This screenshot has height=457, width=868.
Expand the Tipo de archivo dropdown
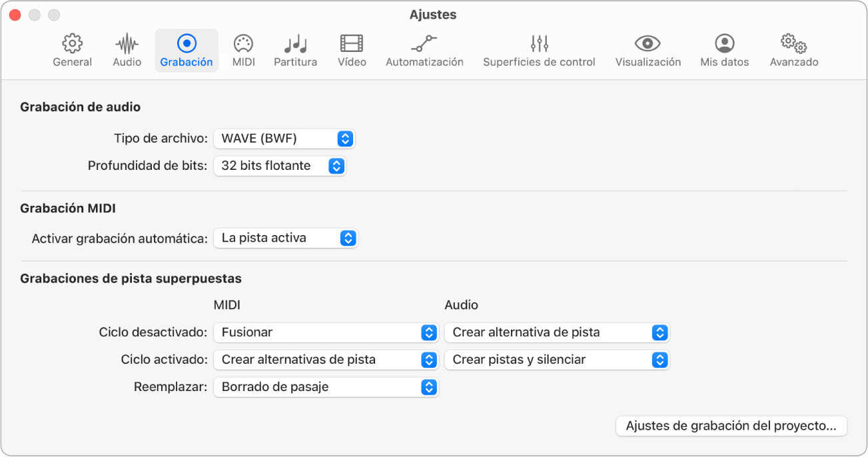284,139
